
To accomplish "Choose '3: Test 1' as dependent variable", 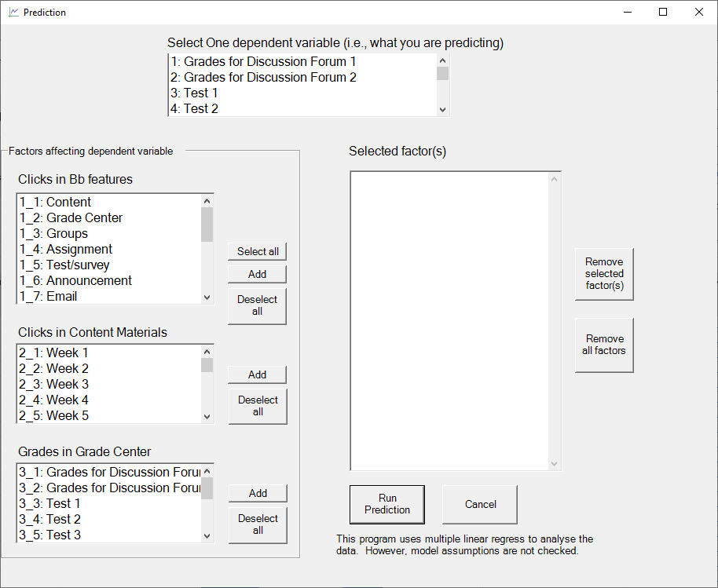I will (302, 93).
